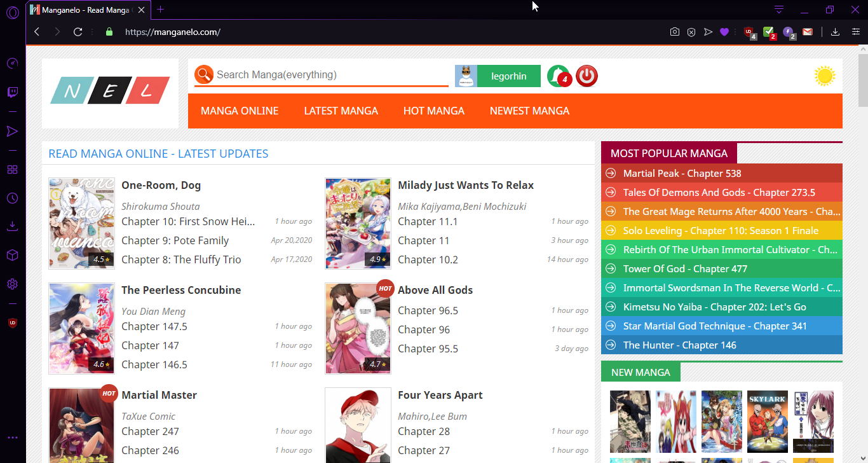Click the Above All Gods cover thumbnail
Viewport: 868px width, 463px height.
click(358, 328)
